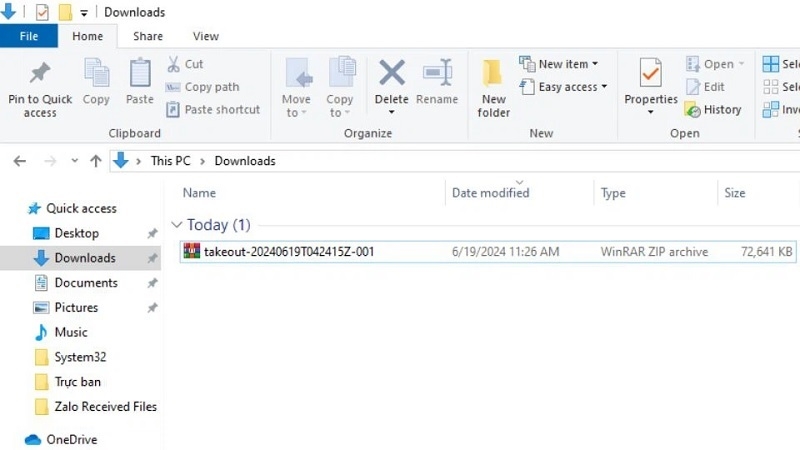Viewport: 800px width, 450px height.
Task: Open Properties with the checkmark icon
Action: (651, 73)
